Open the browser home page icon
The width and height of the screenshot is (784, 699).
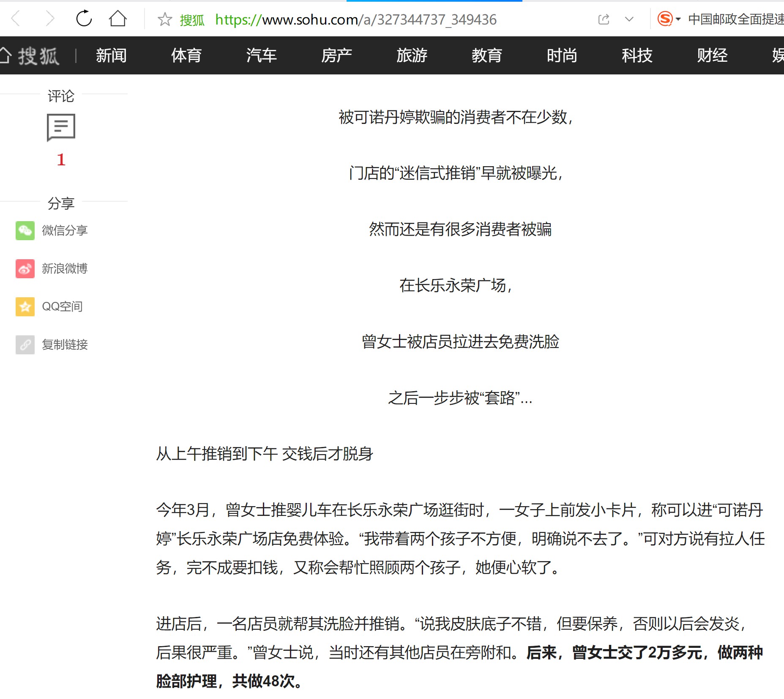click(117, 19)
